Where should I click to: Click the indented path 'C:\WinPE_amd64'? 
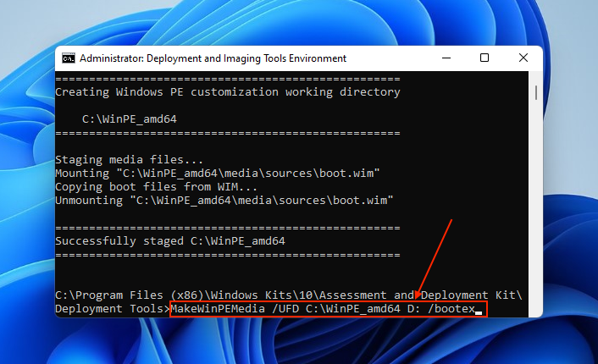point(130,119)
